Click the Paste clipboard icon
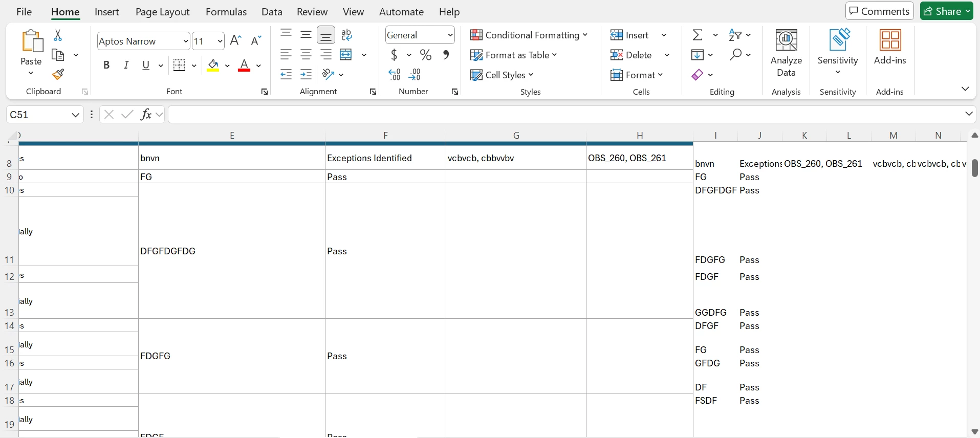This screenshot has height=438, width=980. coord(32,41)
